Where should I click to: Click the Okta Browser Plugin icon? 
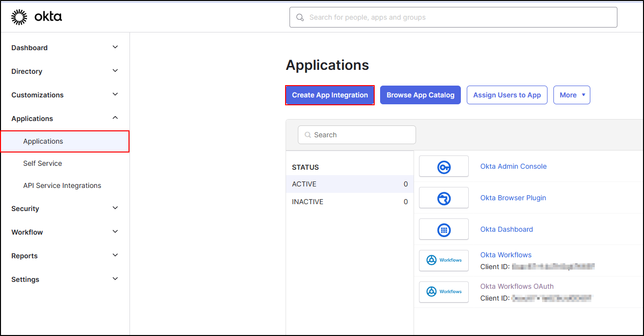[x=444, y=198]
